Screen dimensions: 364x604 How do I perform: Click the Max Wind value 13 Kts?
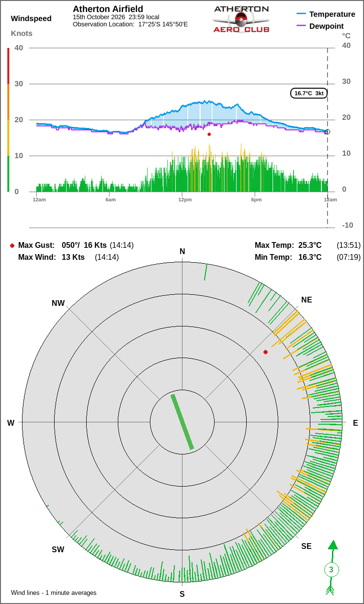73,257
